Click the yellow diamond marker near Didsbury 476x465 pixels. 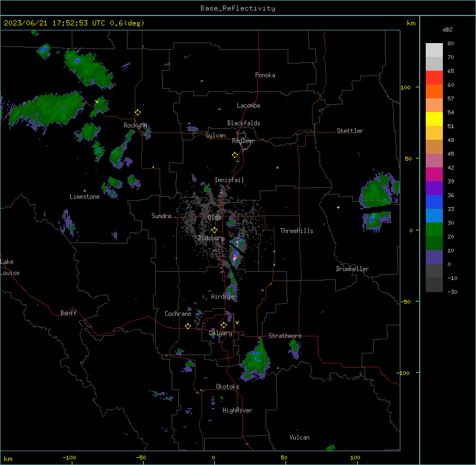click(x=214, y=230)
